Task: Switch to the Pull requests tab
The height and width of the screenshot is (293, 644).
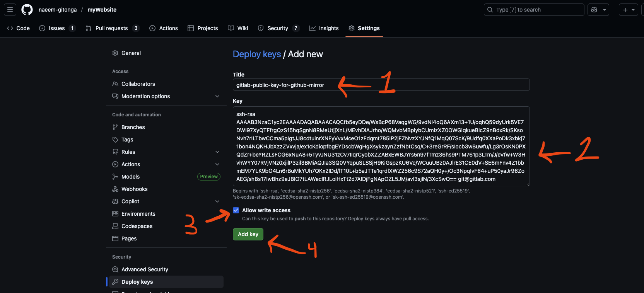Action: pyautogui.click(x=111, y=28)
